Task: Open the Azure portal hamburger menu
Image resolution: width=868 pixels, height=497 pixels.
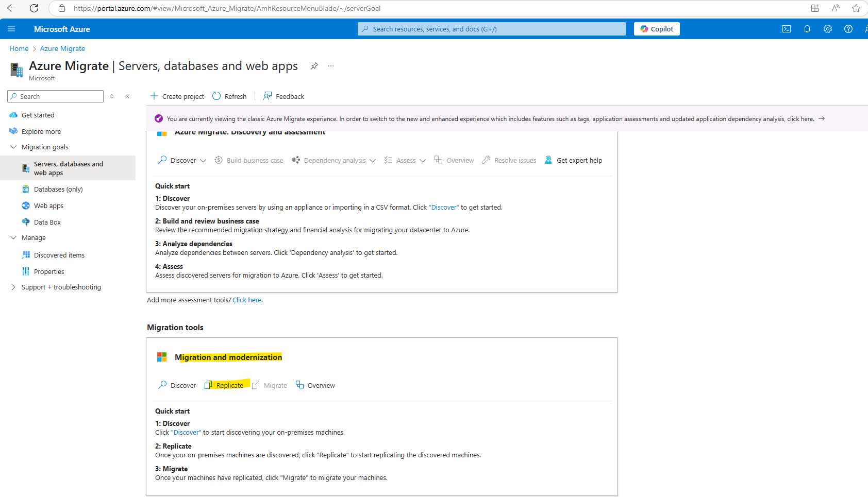Action: [x=11, y=29]
